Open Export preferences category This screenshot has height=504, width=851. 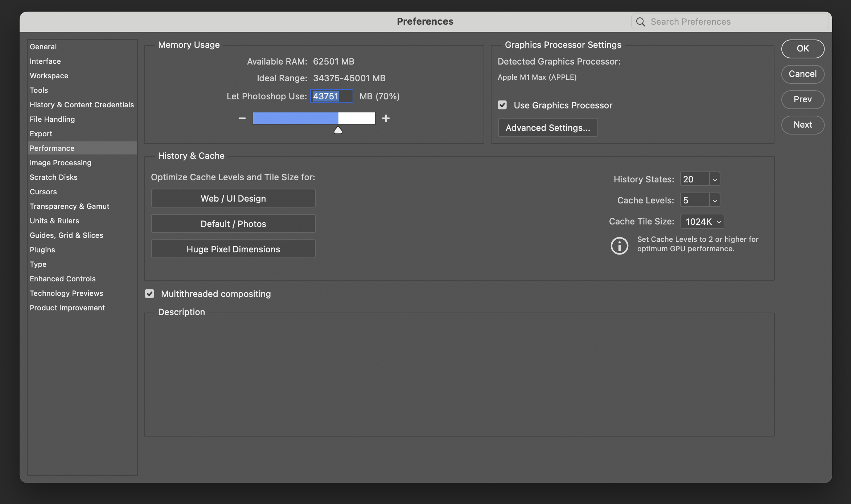click(x=82, y=134)
